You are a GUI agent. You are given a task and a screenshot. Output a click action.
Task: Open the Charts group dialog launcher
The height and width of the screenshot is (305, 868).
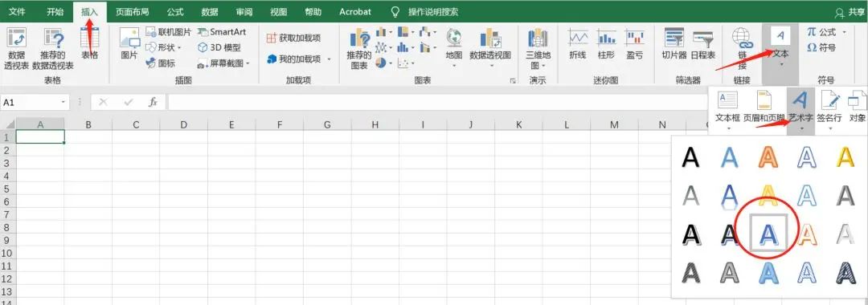pyautogui.click(x=513, y=81)
